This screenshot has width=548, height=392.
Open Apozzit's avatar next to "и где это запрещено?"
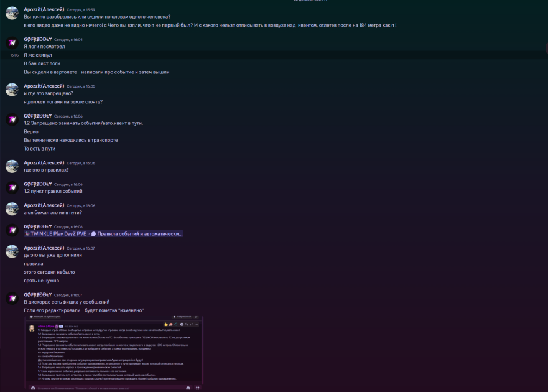[12, 90]
